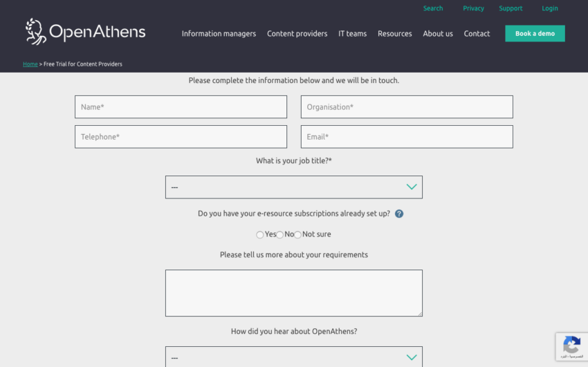The height and width of the screenshot is (367, 588).
Task: Open the Information managers menu
Action: point(219,34)
